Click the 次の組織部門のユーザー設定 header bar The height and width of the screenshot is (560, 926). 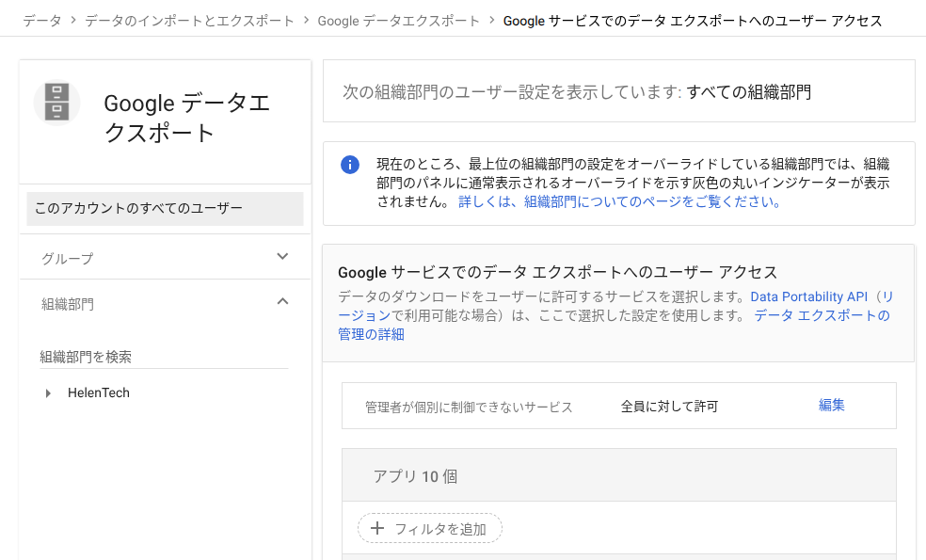pos(618,91)
